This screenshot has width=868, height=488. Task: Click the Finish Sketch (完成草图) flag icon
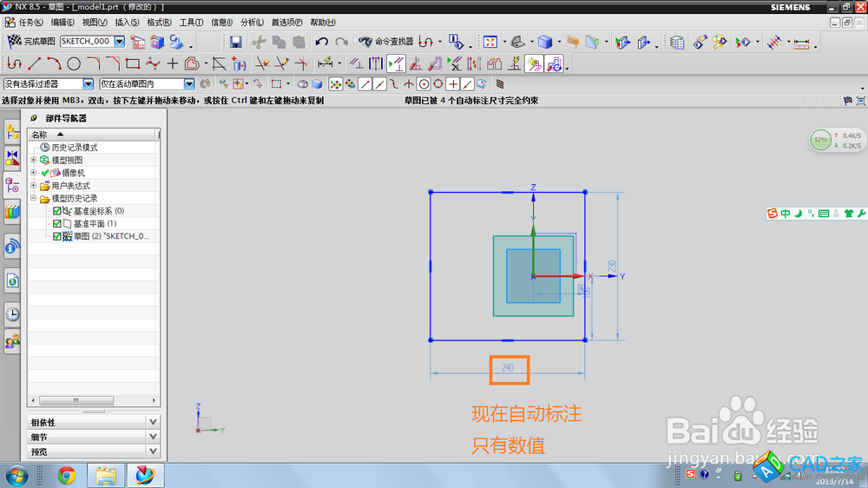coord(15,42)
